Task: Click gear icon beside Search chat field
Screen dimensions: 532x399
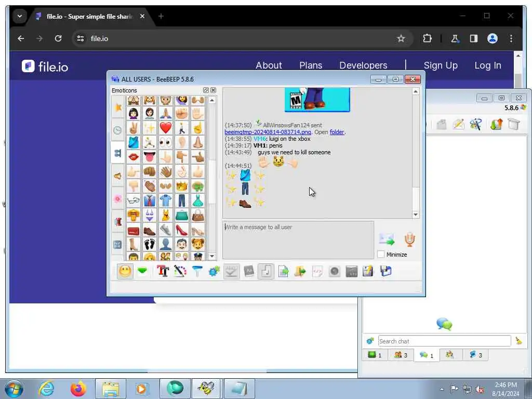Action: tap(370, 341)
